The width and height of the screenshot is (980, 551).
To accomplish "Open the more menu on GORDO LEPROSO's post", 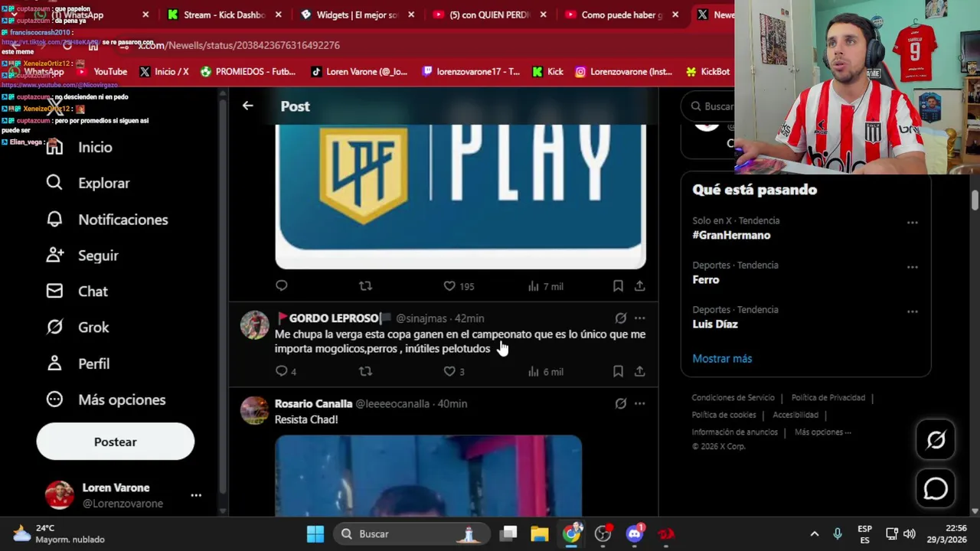I will [x=639, y=318].
